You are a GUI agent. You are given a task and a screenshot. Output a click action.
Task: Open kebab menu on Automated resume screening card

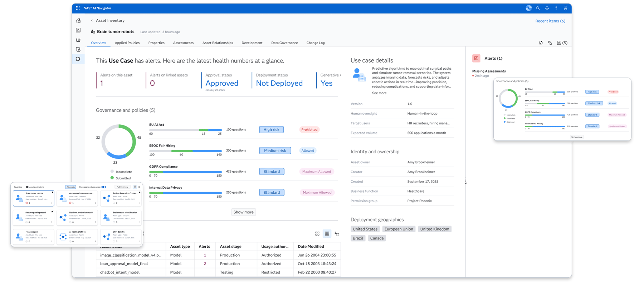click(96, 203)
